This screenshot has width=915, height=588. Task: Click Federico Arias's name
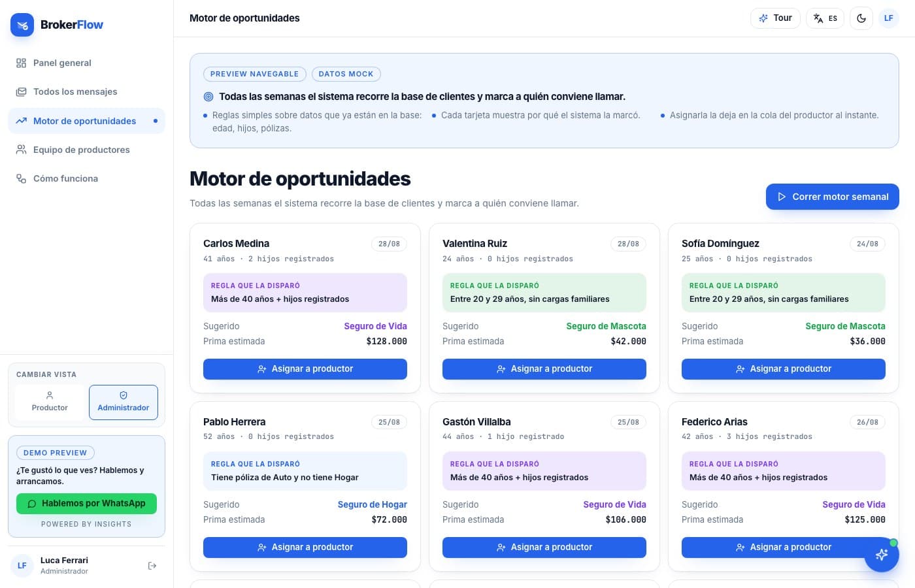click(x=714, y=422)
